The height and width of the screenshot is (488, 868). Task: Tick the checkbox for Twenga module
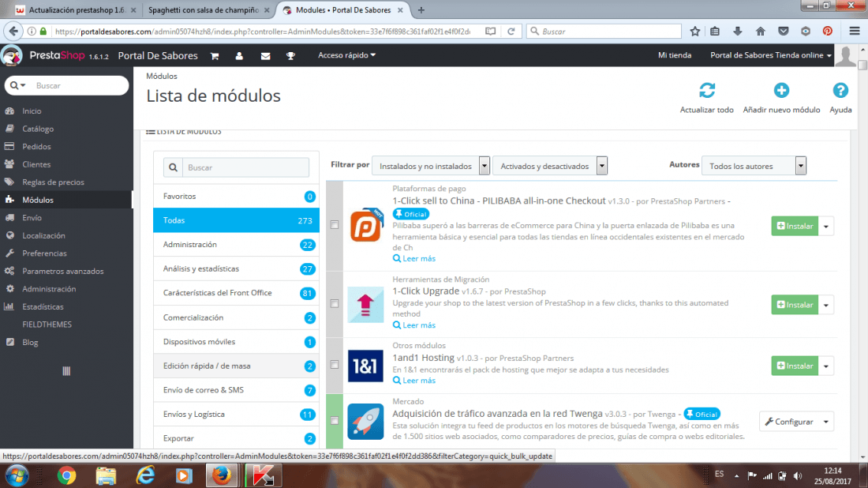pos(335,420)
